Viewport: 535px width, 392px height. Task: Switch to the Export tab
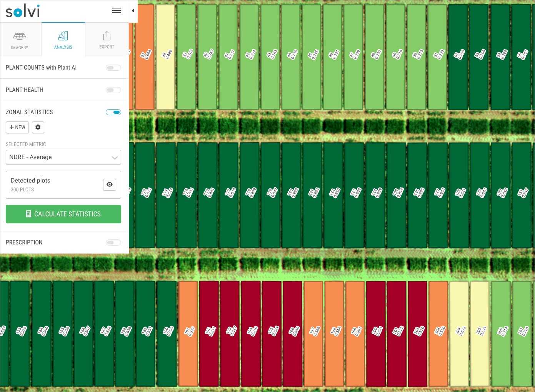pos(107,40)
